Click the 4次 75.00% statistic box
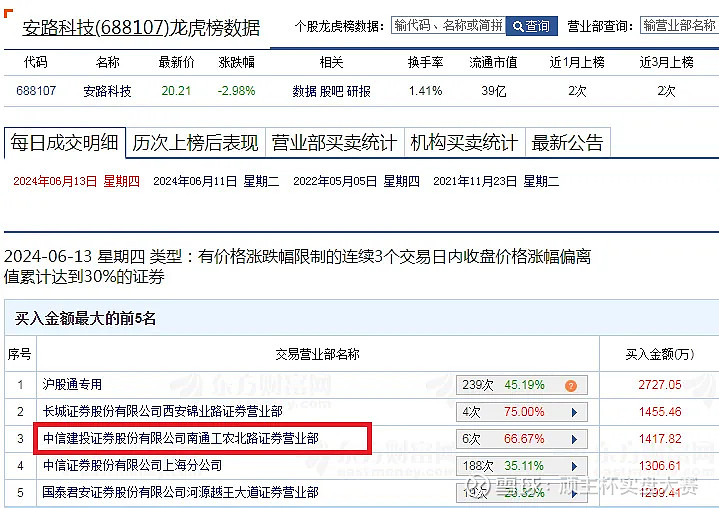Image resolution: width=719 pixels, height=508 pixels. click(522, 412)
